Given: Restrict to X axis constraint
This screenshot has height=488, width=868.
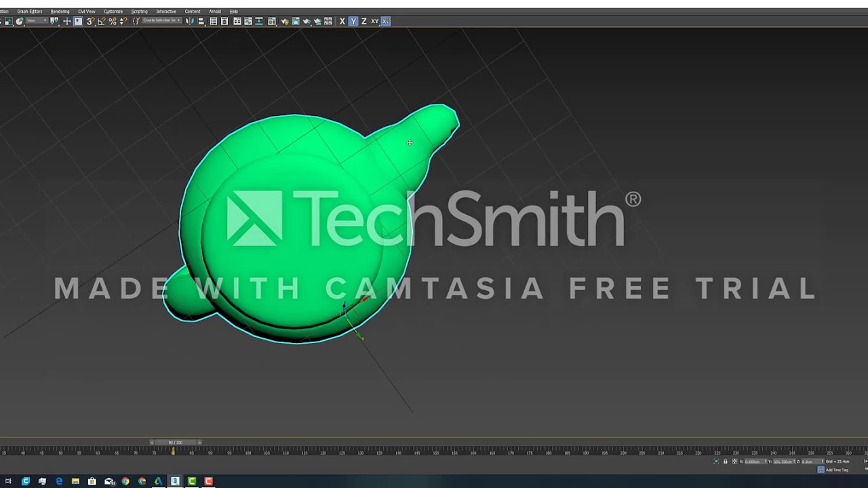Looking at the screenshot, I should point(342,22).
